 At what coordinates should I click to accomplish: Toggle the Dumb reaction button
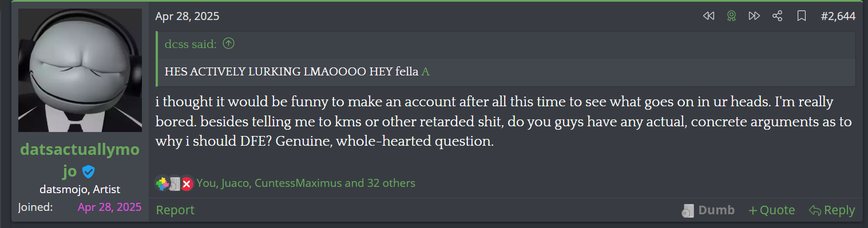708,210
